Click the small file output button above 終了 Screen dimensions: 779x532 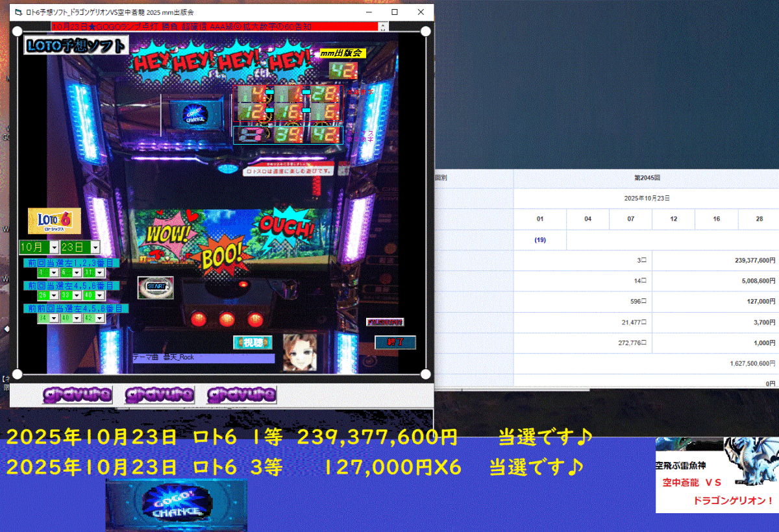(385, 322)
